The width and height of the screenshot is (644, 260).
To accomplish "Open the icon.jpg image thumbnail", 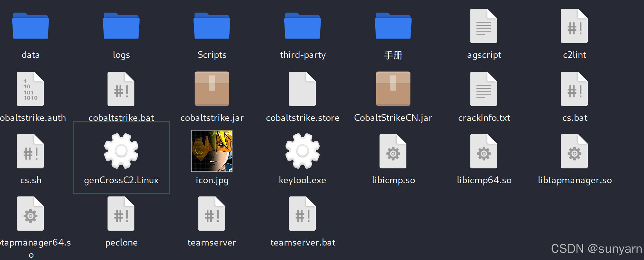I will point(212,151).
